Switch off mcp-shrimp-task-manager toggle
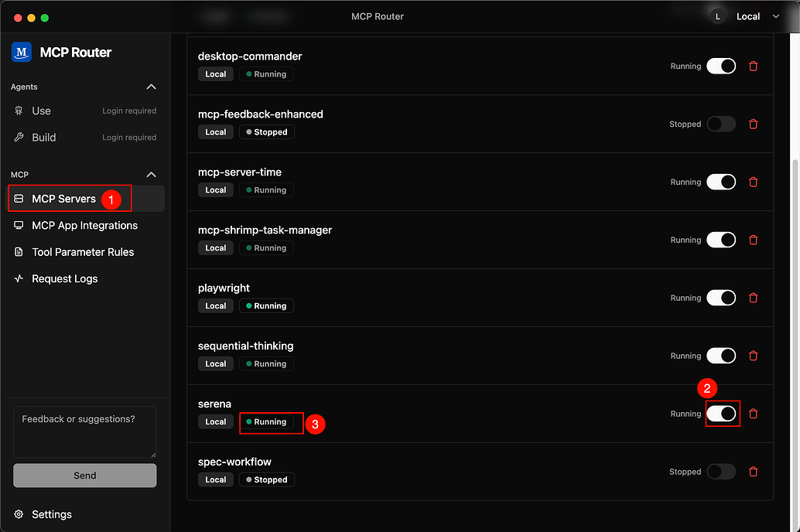 [x=721, y=240]
